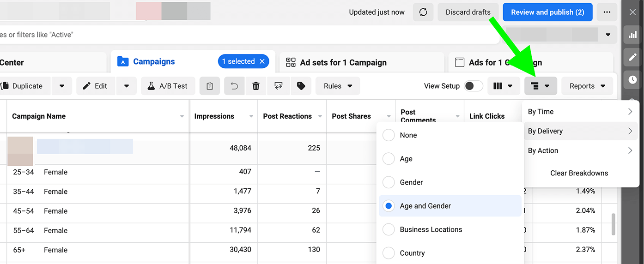
Task: Click the clock history sidebar icon
Action: coord(632,80)
